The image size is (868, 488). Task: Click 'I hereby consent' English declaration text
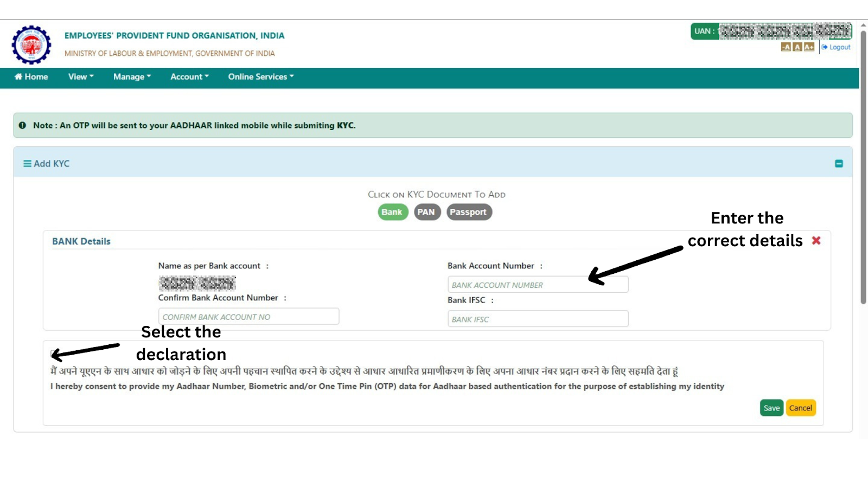[387, 386]
